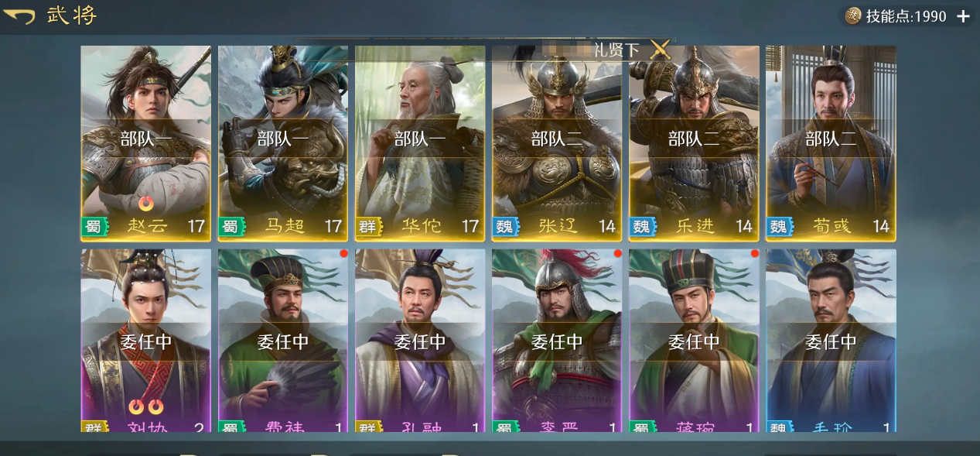Click the 魏 faction badge on 张辽
The height and width of the screenshot is (456, 980).
click(x=504, y=226)
